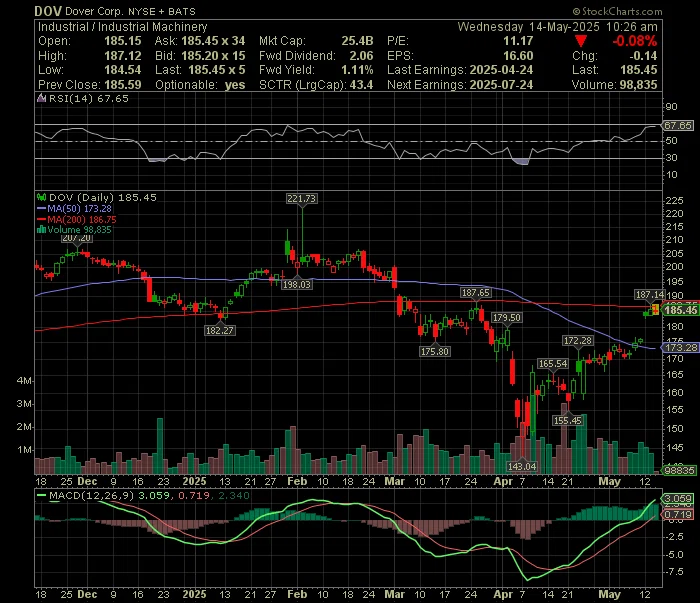Click the Industrial / Industrial Machinery sector label

(x=122, y=27)
